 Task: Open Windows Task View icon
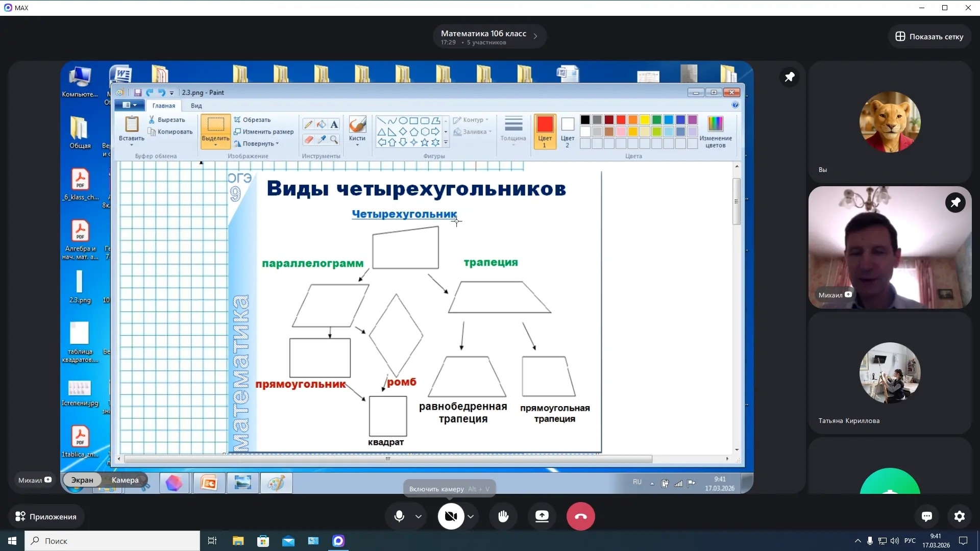click(x=212, y=541)
